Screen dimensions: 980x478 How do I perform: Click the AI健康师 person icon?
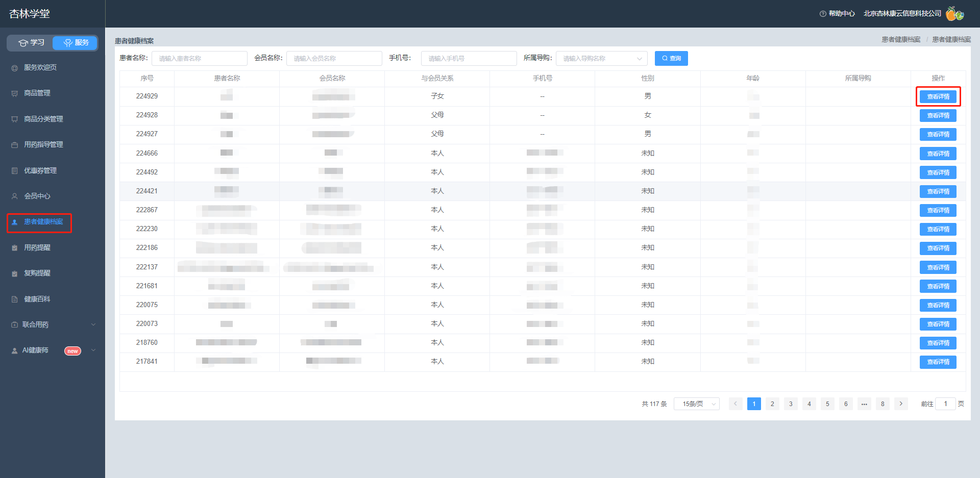(x=14, y=350)
